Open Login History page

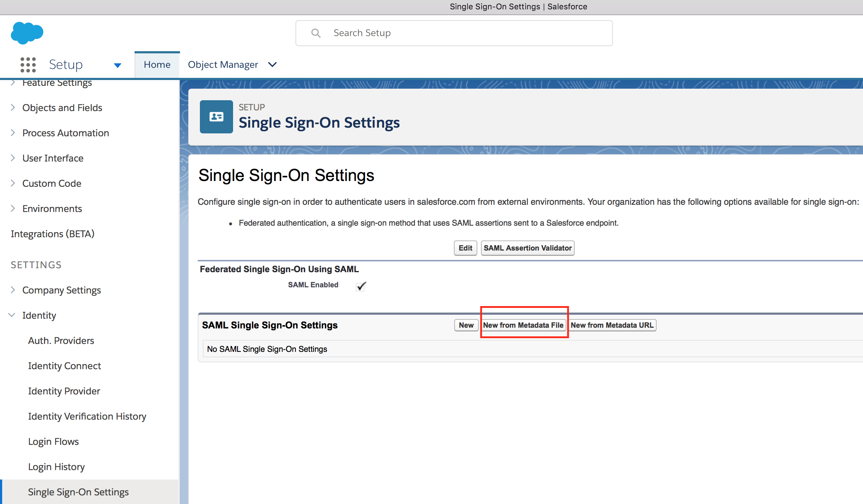(x=57, y=467)
